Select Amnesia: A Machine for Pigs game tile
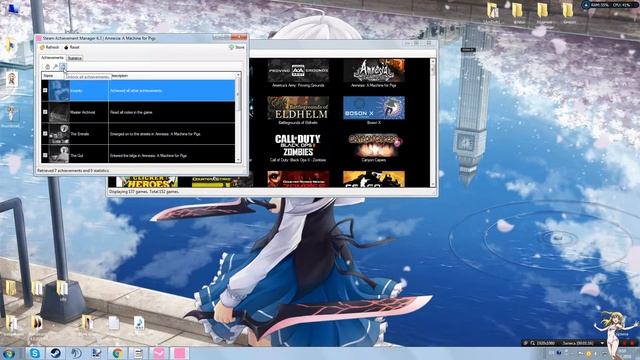 (x=374, y=73)
